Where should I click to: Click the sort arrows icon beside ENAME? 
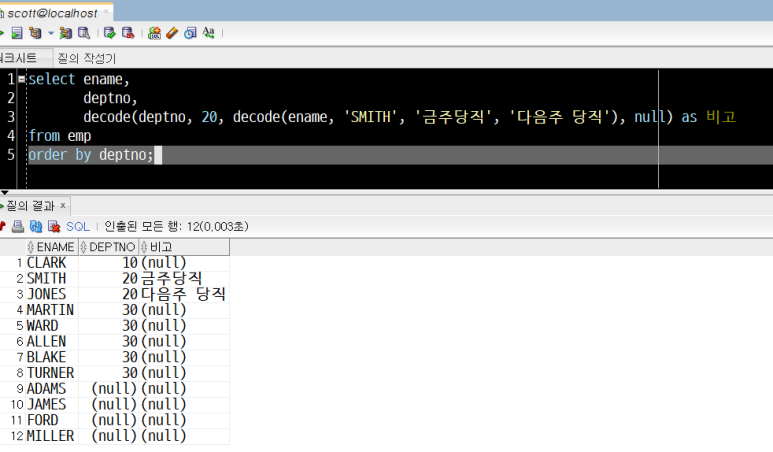pos(31,247)
